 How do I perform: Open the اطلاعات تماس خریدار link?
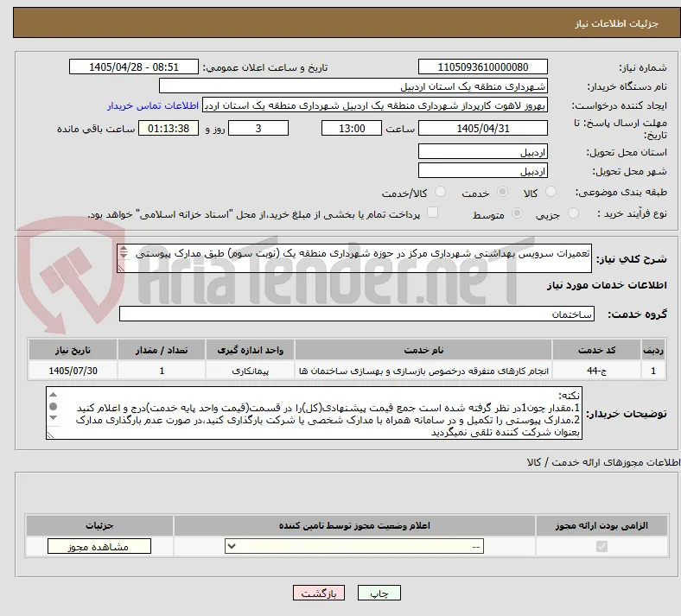coord(153,105)
